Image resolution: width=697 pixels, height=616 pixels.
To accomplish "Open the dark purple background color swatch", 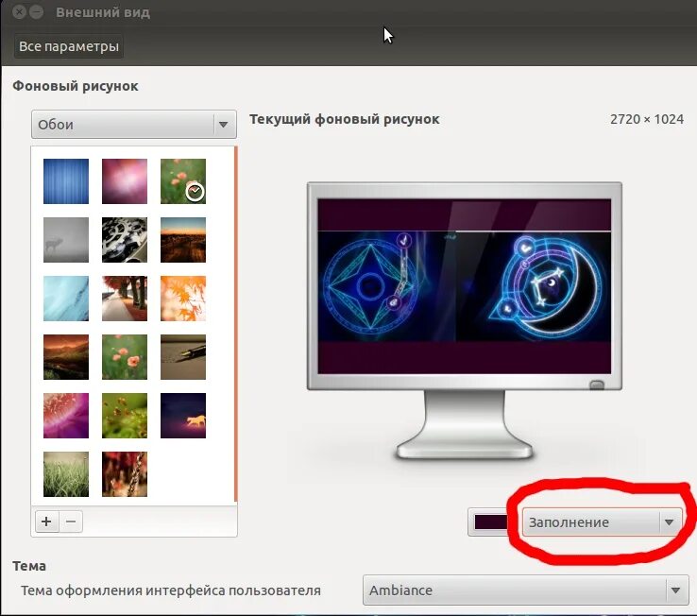I will [x=491, y=522].
